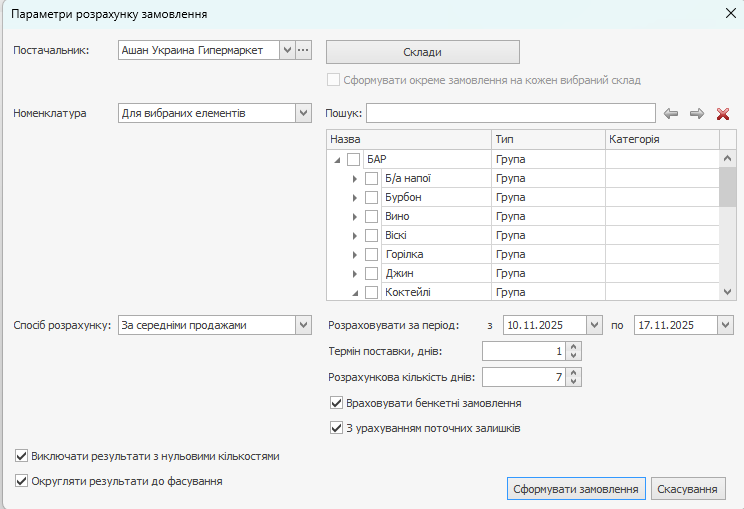Collapse the БАР root group
Viewport: 744px width, 509px height.
[x=337, y=160]
